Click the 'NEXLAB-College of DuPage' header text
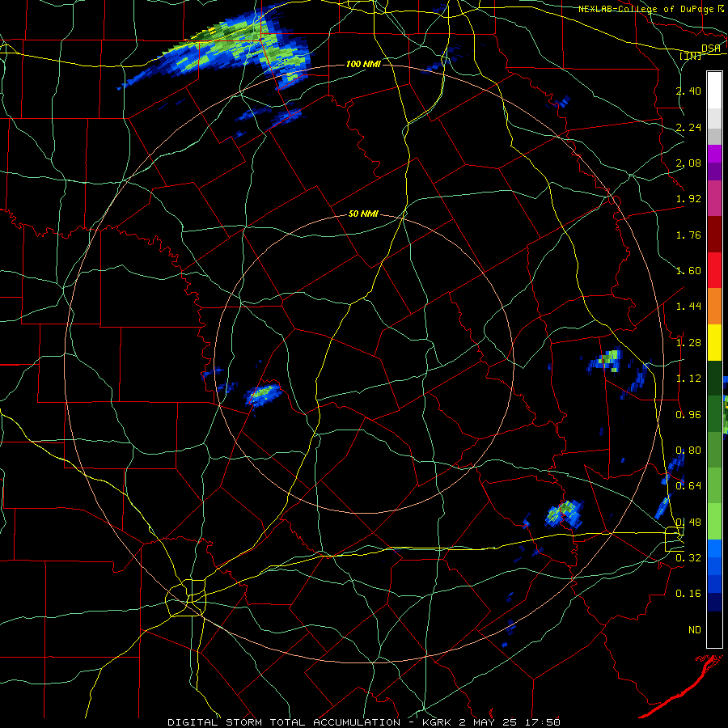728x728 pixels. coord(645,9)
